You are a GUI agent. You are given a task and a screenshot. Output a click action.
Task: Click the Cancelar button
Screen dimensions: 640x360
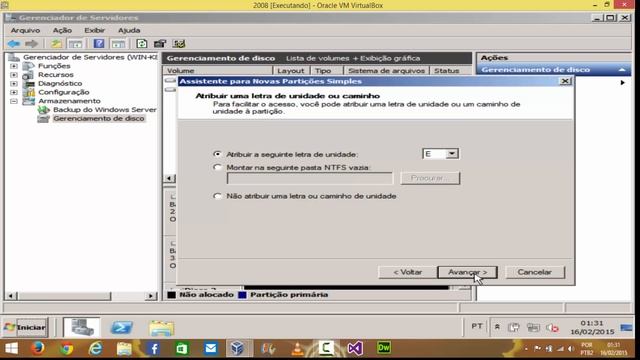click(x=535, y=272)
